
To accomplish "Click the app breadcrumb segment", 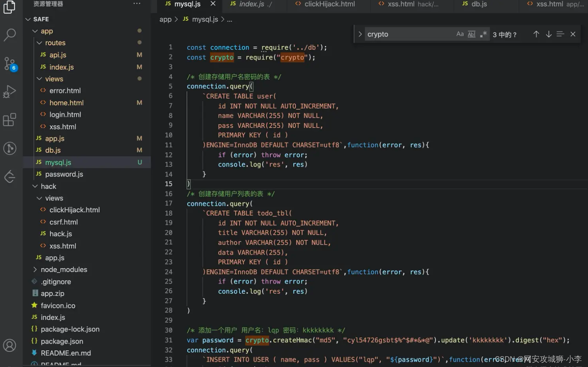I will pyautogui.click(x=165, y=20).
